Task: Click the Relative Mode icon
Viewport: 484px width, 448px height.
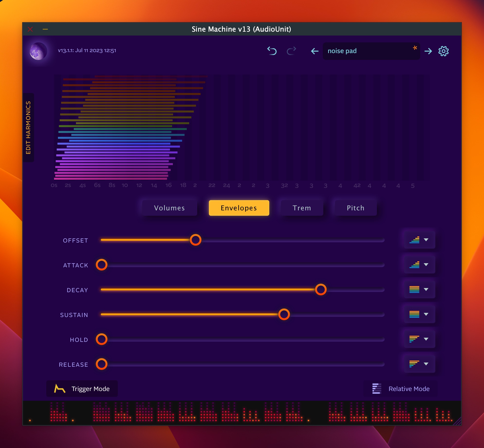Action: point(376,389)
